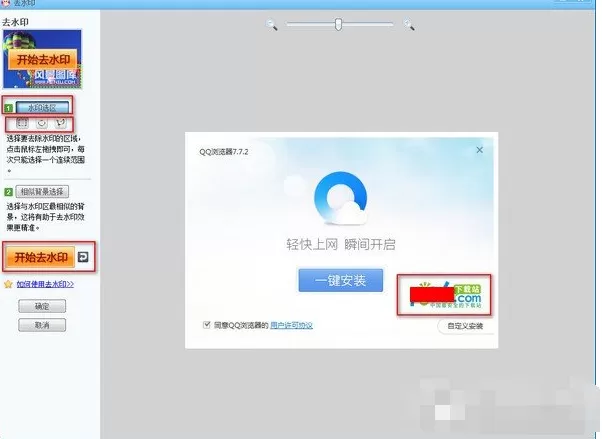
Task: Click the QQ browser logo in the image
Action: coord(341,198)
